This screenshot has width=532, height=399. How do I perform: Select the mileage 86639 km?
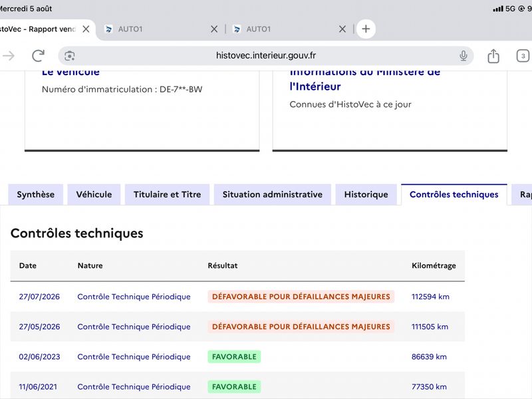tap(429, 357)
